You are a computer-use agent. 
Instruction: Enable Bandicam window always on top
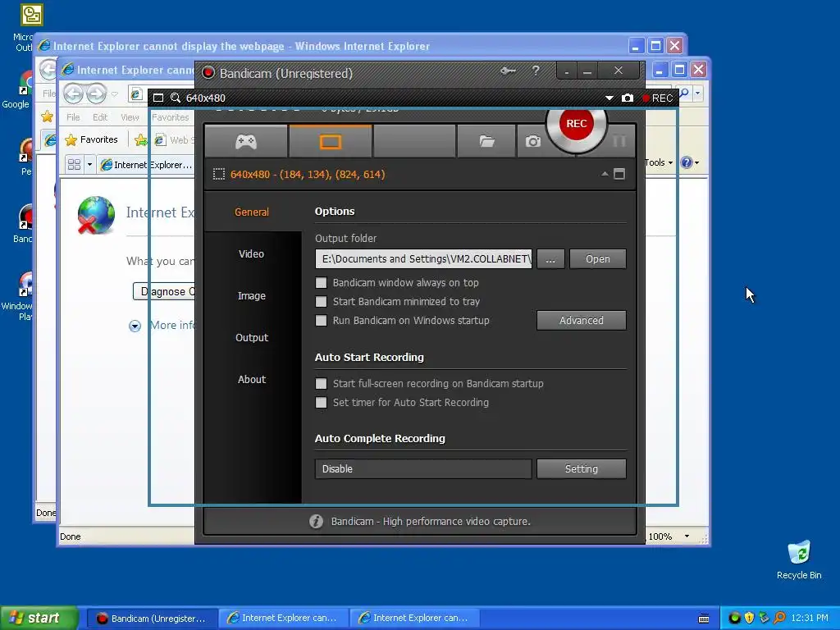pyautogui.click(x=321, y=283)
